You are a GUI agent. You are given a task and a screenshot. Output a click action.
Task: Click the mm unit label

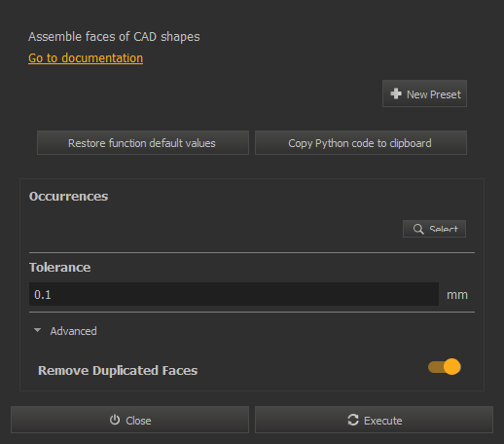click(457, 295)
